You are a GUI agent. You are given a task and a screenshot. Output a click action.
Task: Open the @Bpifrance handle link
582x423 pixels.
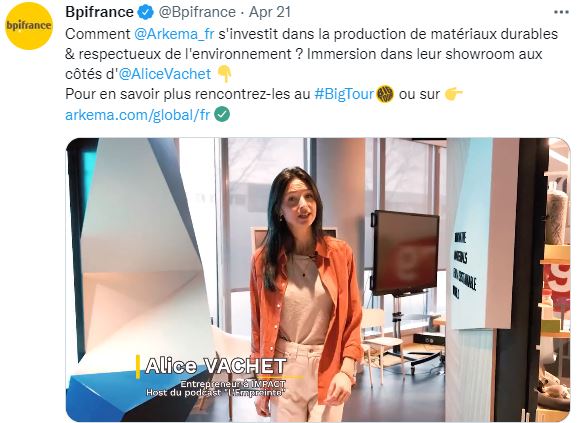point(197,12)
